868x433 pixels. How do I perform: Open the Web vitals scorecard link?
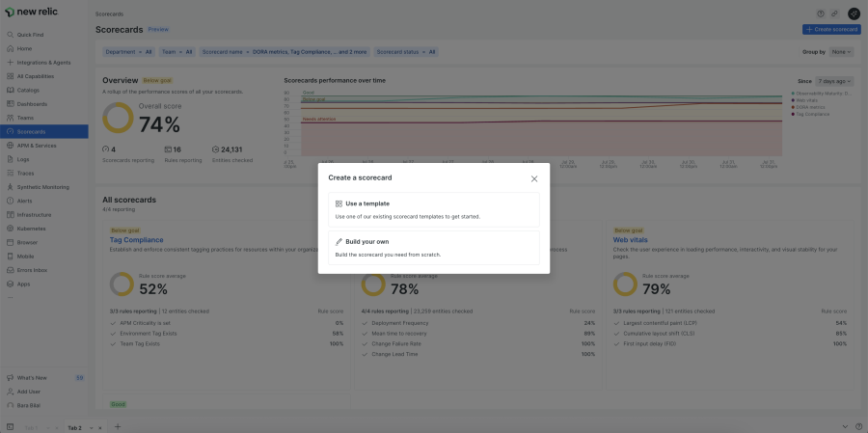click(x=630, y=240)
